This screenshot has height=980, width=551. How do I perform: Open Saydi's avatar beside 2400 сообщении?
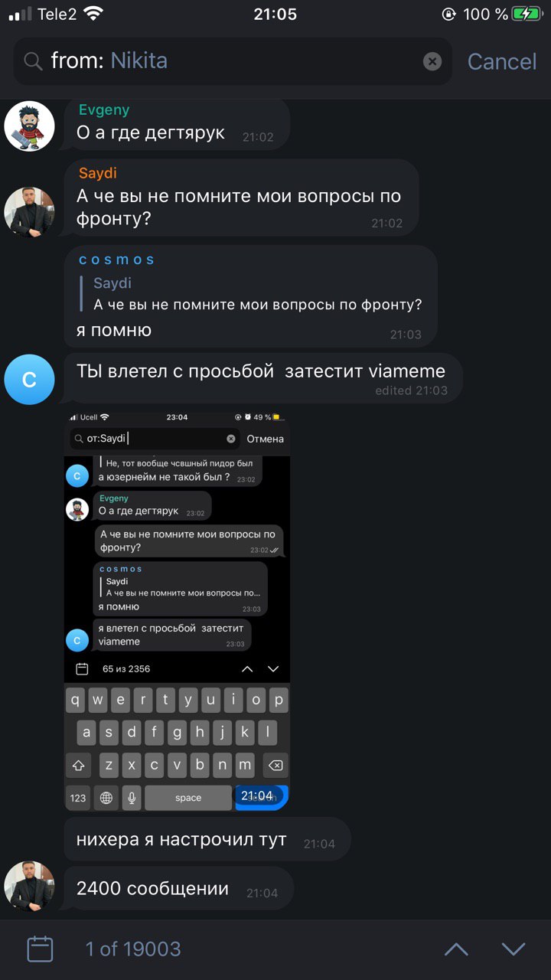point(29,886)
